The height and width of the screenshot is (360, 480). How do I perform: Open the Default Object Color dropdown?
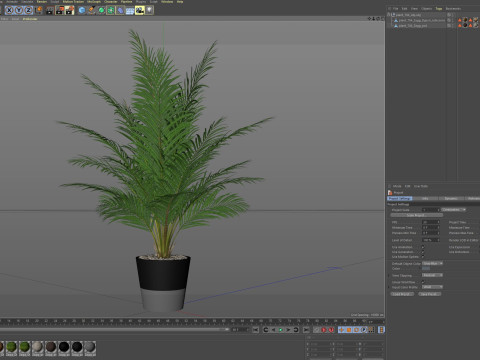[x=433, y=263]
